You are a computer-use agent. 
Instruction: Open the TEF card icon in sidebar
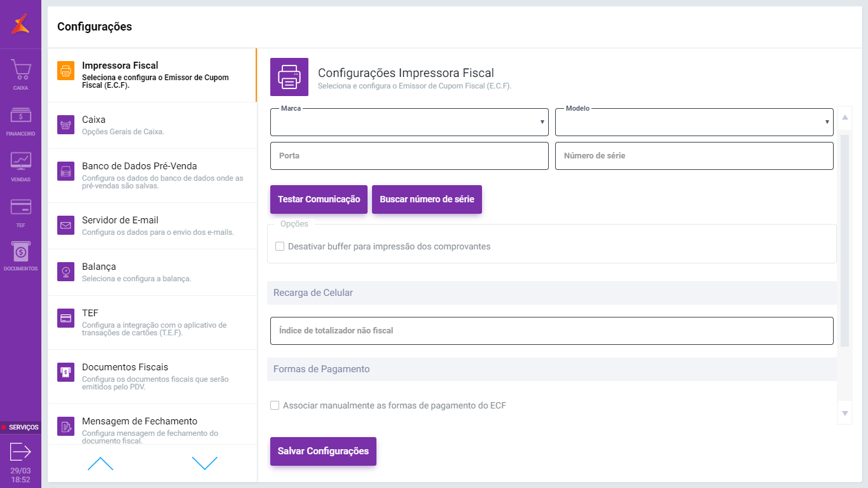click(x=20, y=207)
